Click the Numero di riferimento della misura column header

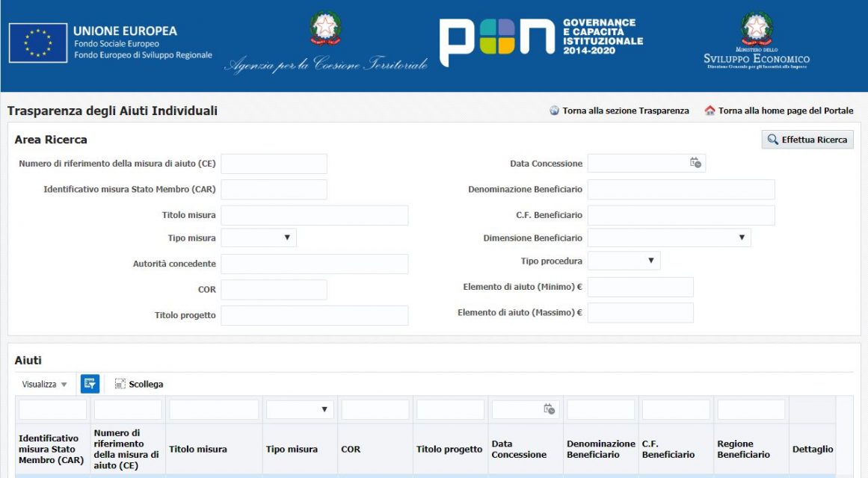coord(128,449)
